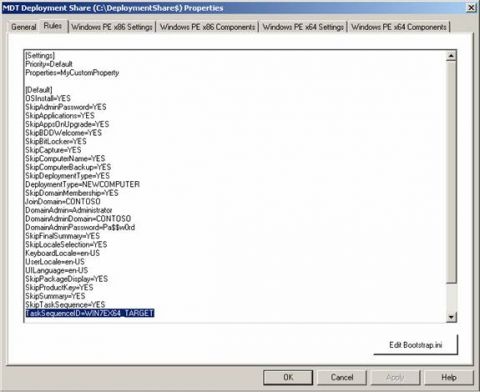Click the SkipCapture=YES line
The height and width of the screenshot is (392, 480).
53,150
